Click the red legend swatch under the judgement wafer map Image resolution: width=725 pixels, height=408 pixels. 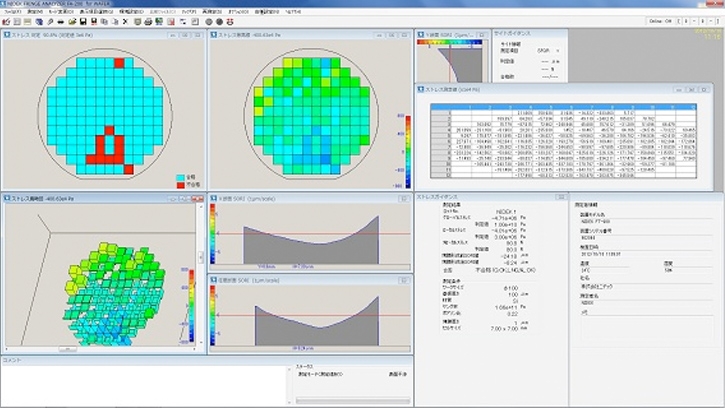[x=180, y=184]
